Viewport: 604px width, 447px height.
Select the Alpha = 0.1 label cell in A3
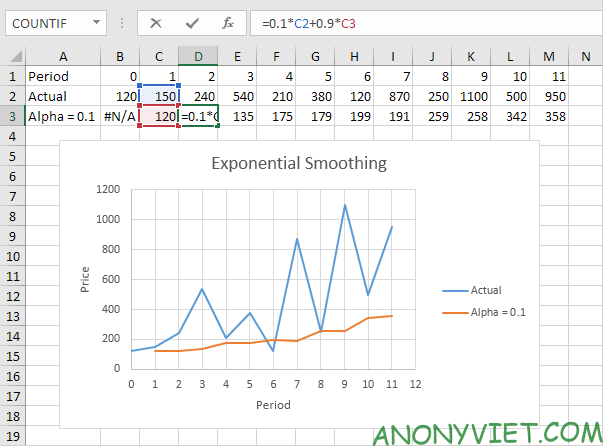pyautogui.click(x=62, y=115)
